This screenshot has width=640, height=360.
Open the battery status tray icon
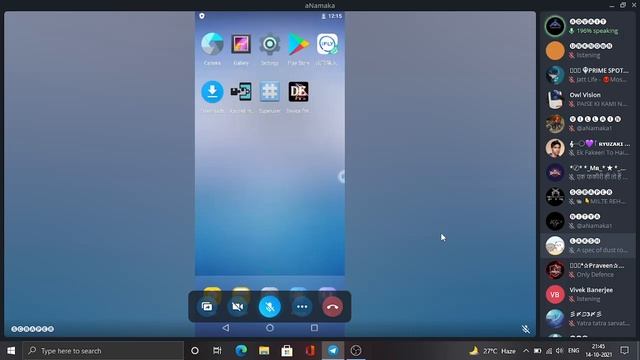[x=538, y=351]
